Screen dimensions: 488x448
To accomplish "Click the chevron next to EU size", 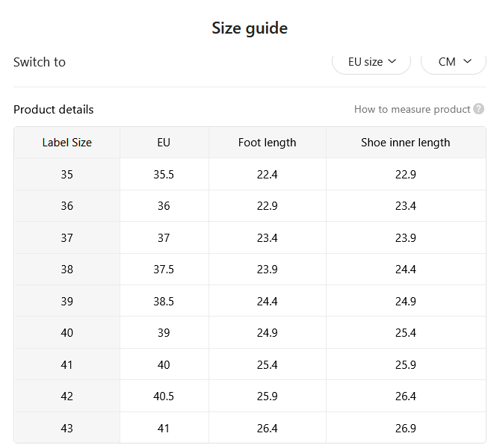I will [x=392, y=61].
